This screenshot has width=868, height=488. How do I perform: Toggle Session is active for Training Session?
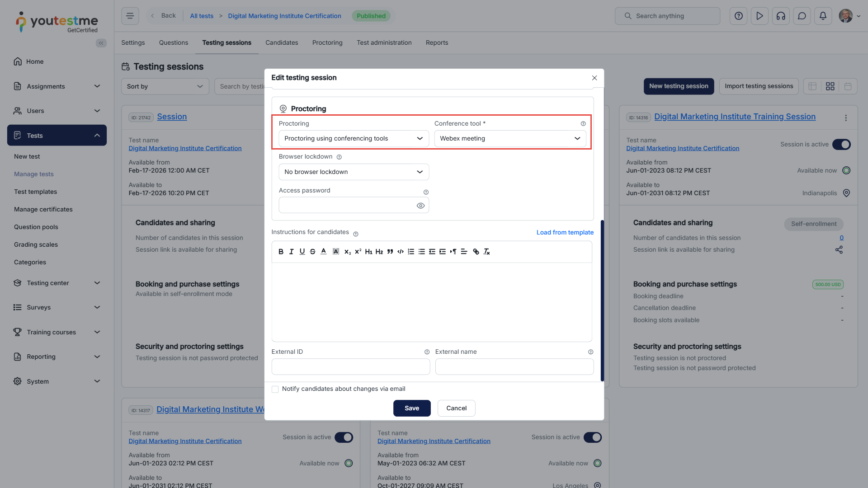coord(841,145)
